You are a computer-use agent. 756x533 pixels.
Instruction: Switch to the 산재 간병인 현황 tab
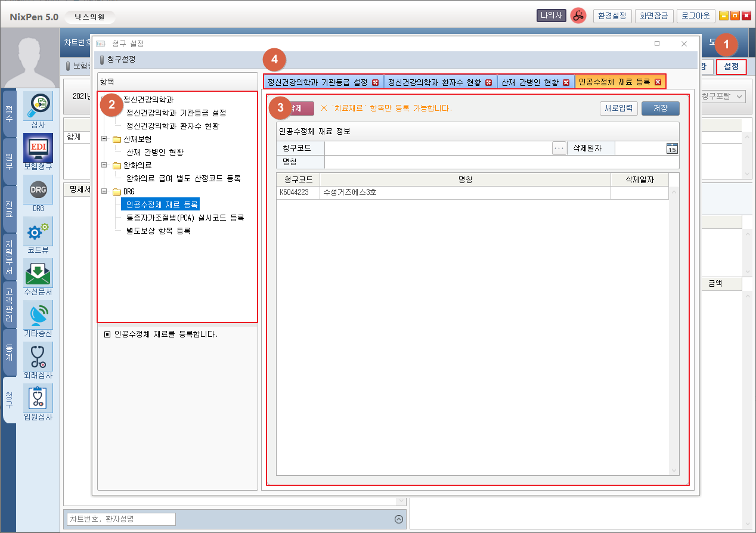tap(530, 82)
